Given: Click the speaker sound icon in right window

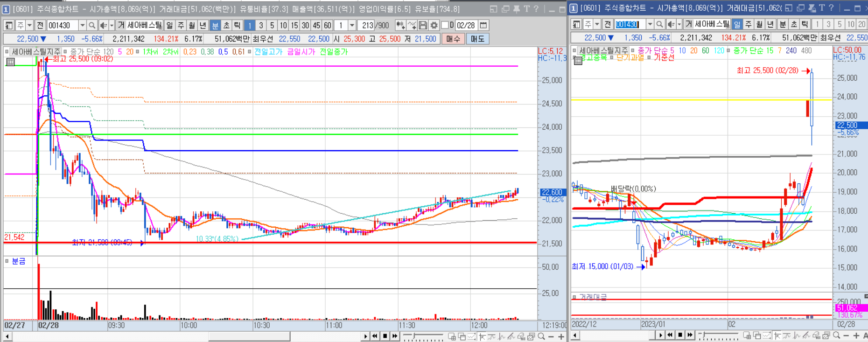Looking at the screenshot, I should pos(671,24).
